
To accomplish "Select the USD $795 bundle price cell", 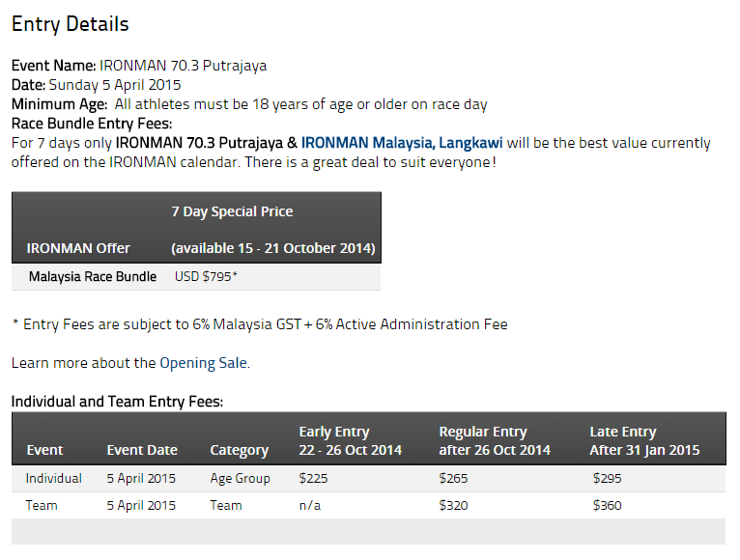I will tap(206, 276).
